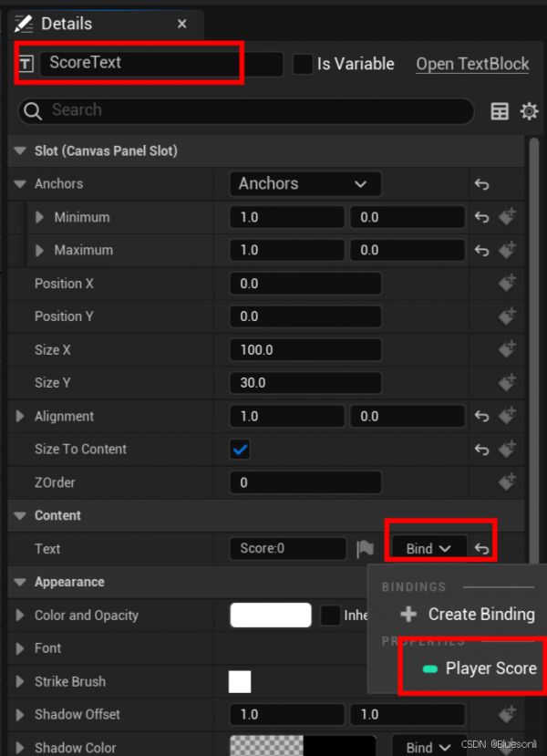Open the TextBlock source link
Viewport: 547px width, 756px height.
472,64
